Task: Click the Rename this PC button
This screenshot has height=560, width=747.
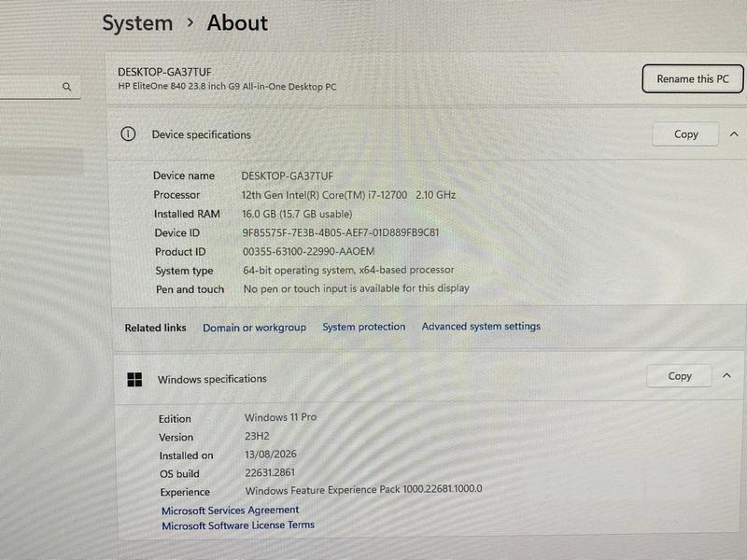Action: [692, 78]
